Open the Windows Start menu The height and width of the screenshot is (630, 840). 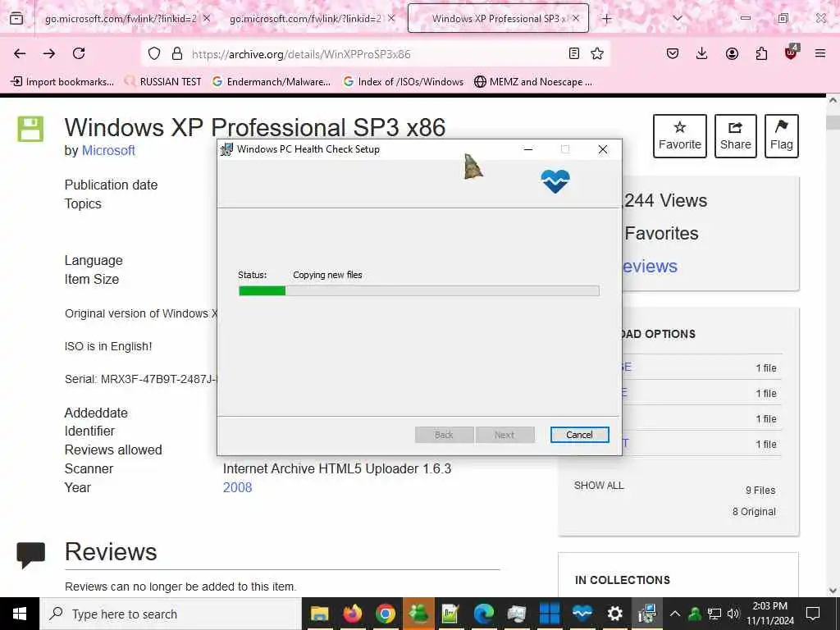pyautogui.click(x=20, y=614)
